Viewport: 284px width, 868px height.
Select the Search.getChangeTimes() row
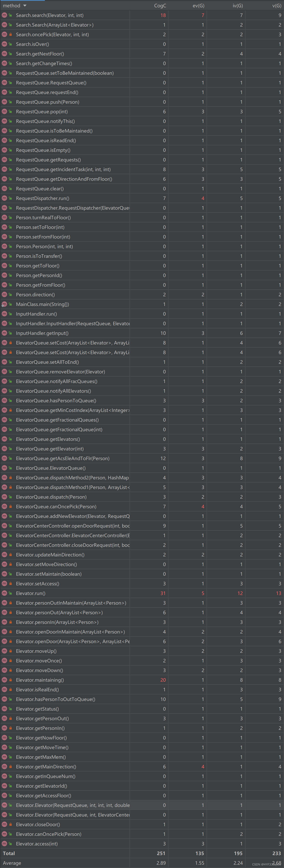tap(142, 63)
